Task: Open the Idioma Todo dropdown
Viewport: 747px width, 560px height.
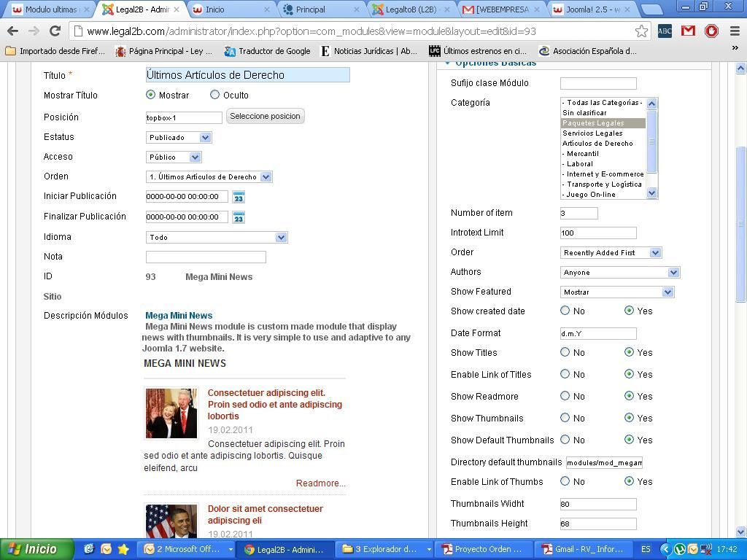Action: (217, 237)
